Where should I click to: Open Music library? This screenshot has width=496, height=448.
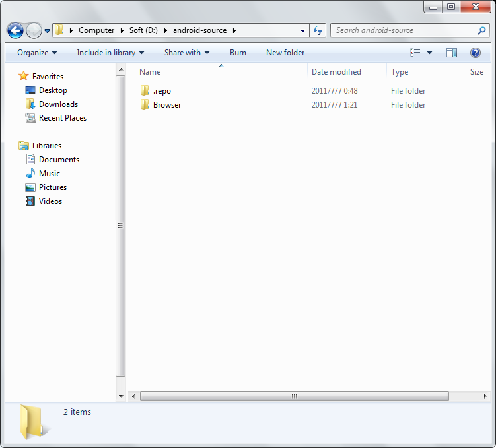click(50, 174)
